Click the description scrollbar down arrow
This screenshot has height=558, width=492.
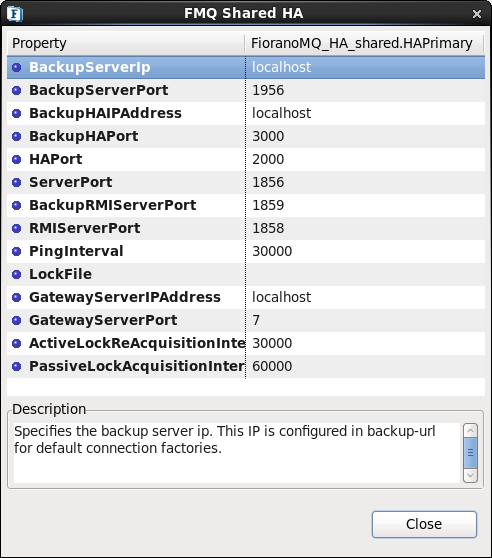coord(470,475)
